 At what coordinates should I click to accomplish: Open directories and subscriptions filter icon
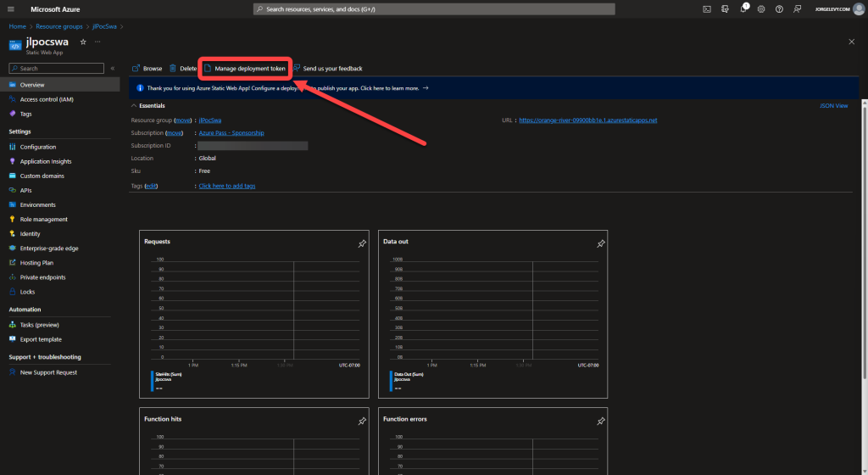pyautogui.click(x=726, y=9)
